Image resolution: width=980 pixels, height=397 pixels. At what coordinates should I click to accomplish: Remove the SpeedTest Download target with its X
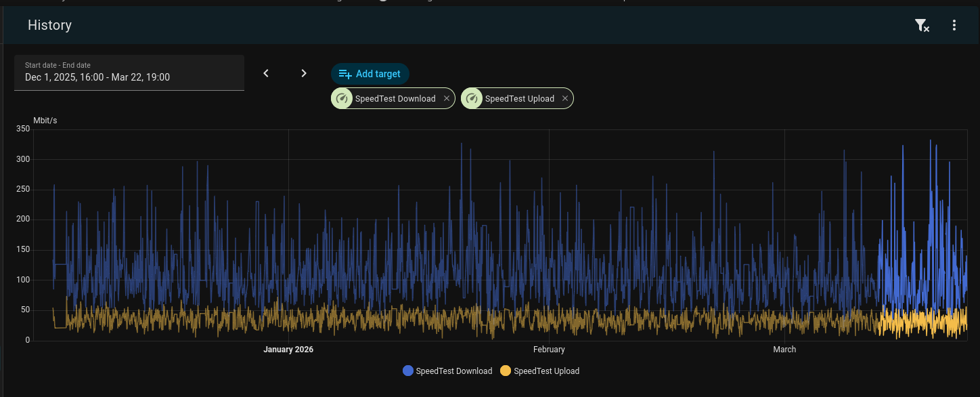point(447,98)
